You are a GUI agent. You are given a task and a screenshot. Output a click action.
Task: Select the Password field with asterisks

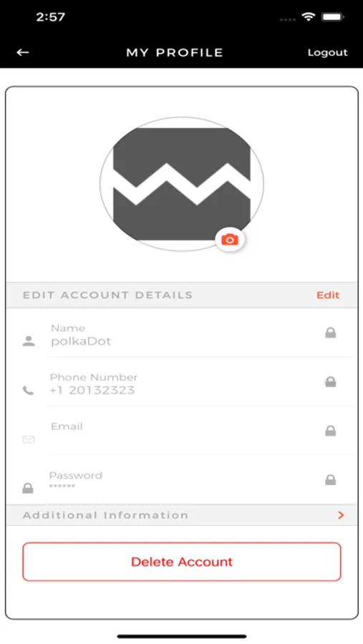[181, 481]
